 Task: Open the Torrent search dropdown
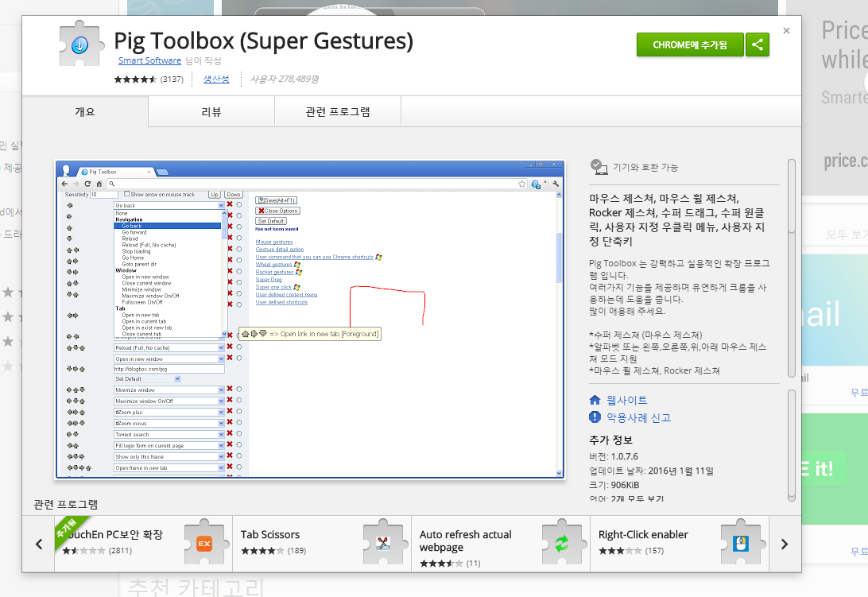pos(169,434)
